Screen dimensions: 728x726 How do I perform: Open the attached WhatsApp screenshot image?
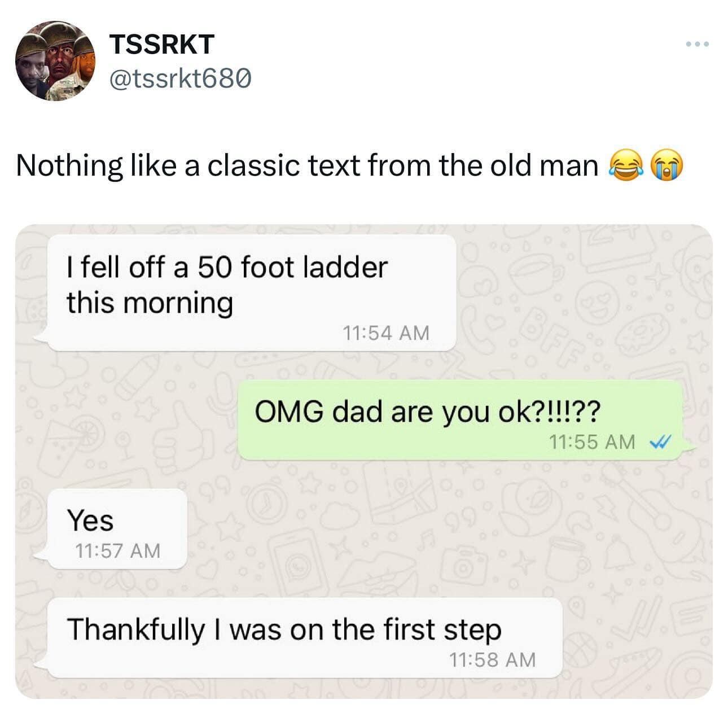[x=364, y=461]
